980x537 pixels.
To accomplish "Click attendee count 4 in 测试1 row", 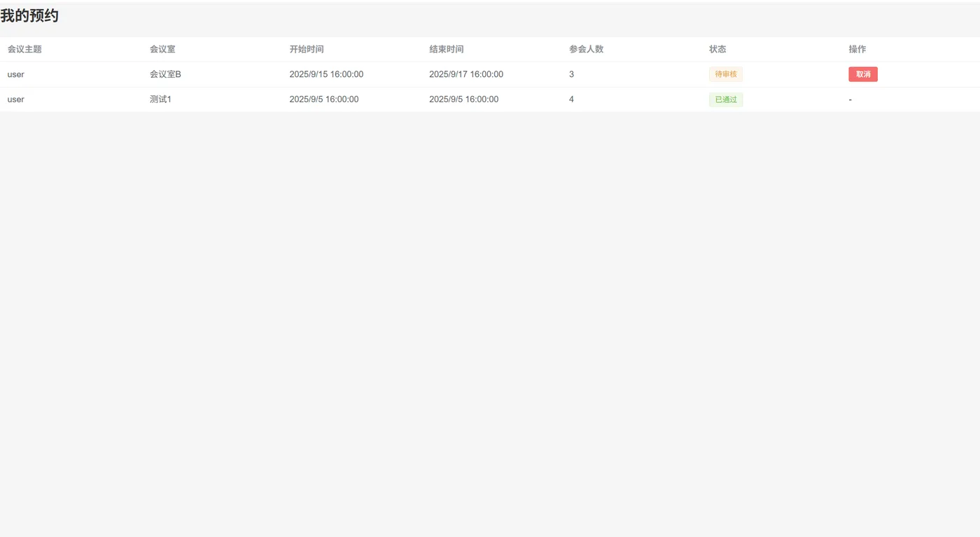I will coord(571,99).
